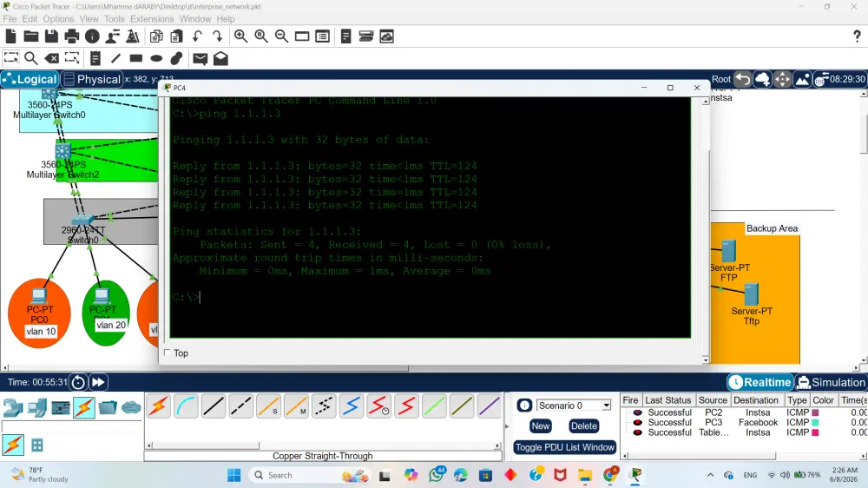Select the Delete tool
The height and width of the screenshot is (488, 868).
click(x=51, y=58)
